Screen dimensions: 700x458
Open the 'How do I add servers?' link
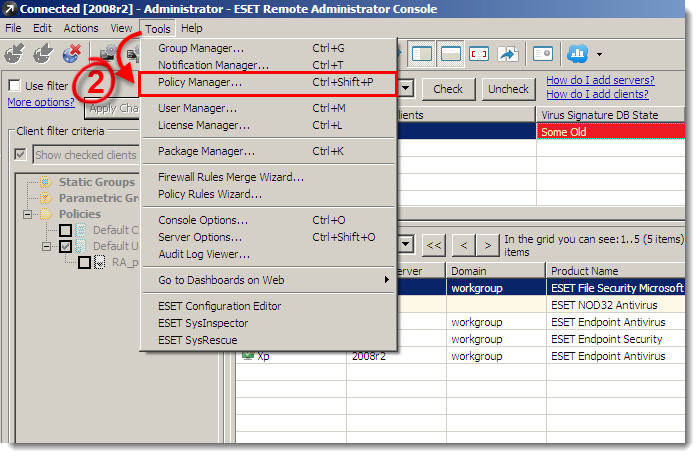[x=600, y=80]
